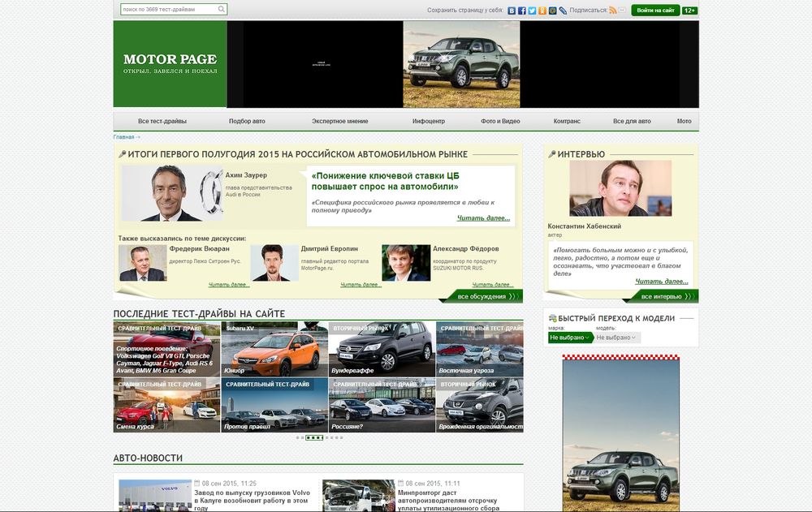Click the Минпромторг news thumbnail
The height and width of the screenshot is (512, 812).
(358, 495)
